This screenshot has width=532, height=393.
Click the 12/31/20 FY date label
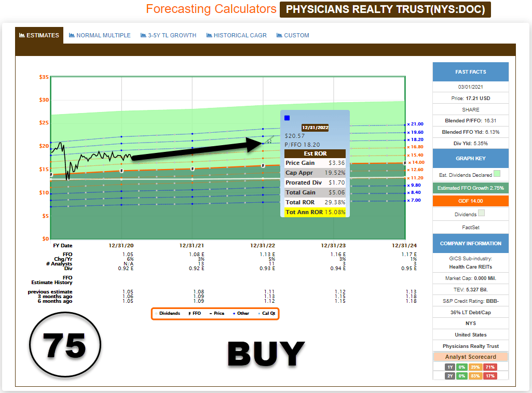(121, 246)
